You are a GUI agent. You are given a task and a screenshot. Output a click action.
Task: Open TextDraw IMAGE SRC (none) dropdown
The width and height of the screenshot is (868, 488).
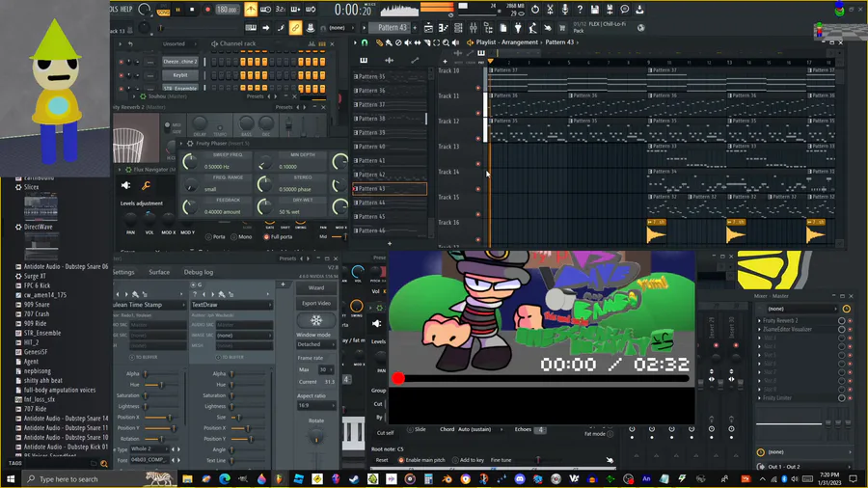click(x=244, y=336)
